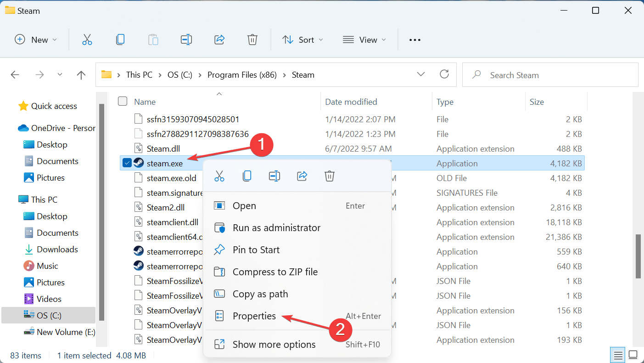The width and height of the screenshot is (644, 363).
Task: Click the Cut icon in the toolbar
Action: point(87,40)
